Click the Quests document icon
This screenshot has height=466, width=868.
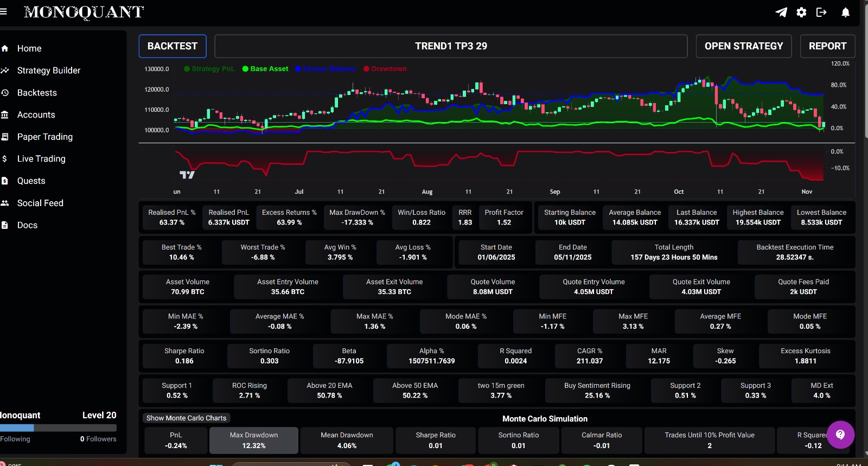(5, 181)
